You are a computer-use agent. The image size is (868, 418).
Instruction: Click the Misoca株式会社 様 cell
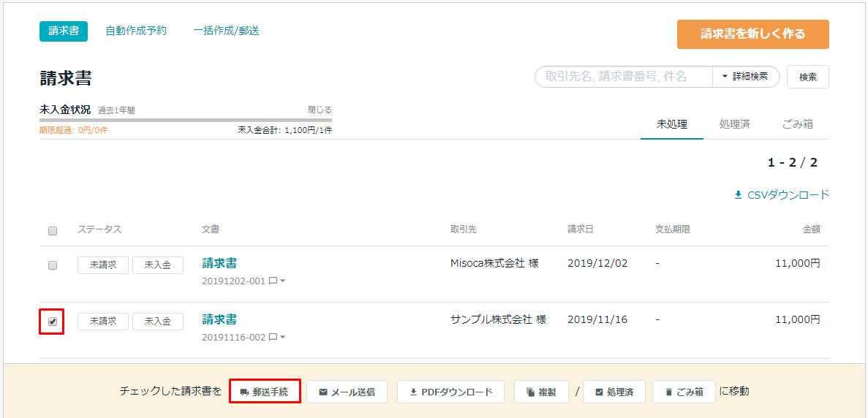click(494, 263)
